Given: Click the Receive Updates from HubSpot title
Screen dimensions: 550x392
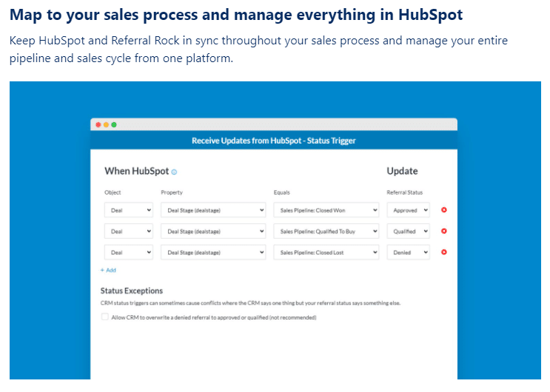Looking at the screenshot, I should click(274, 141).
